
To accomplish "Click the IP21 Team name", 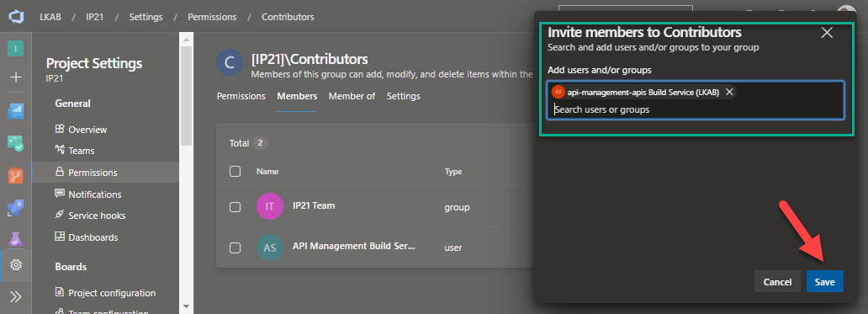I will point(314,205).
